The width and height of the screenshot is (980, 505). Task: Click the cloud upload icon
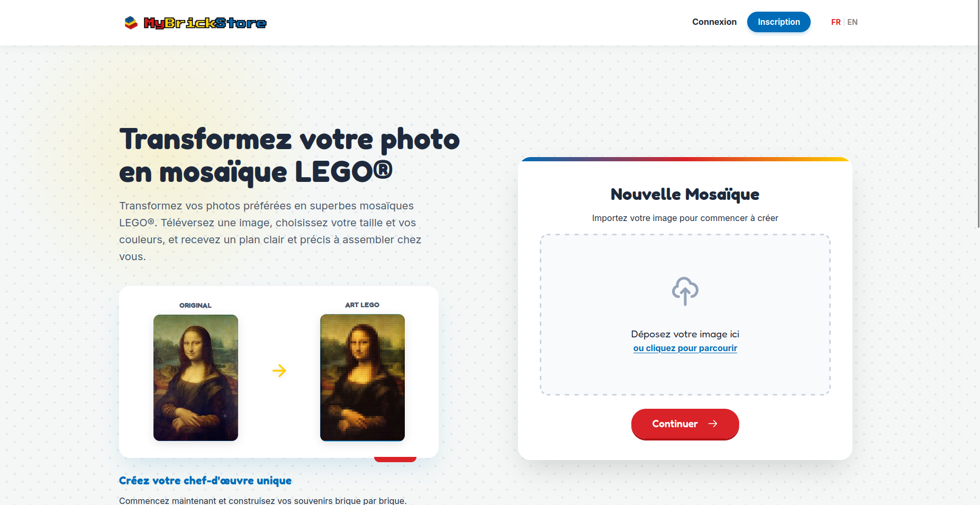(685, 291)
